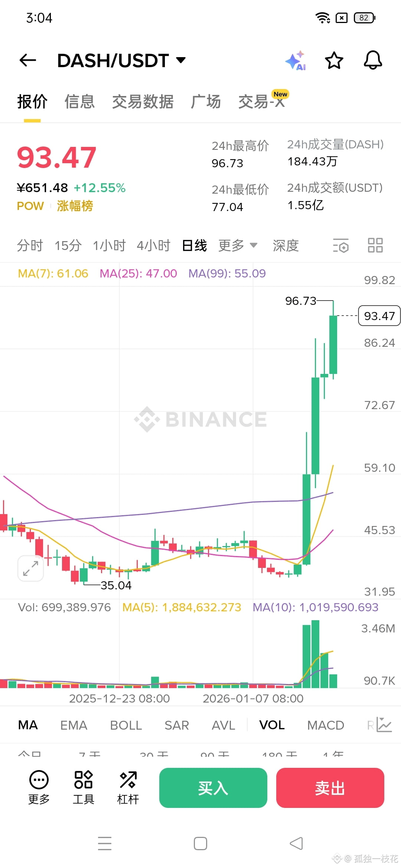
Task: Open DASH/USDT pair selector dropdown
Action: click(121, 60)
